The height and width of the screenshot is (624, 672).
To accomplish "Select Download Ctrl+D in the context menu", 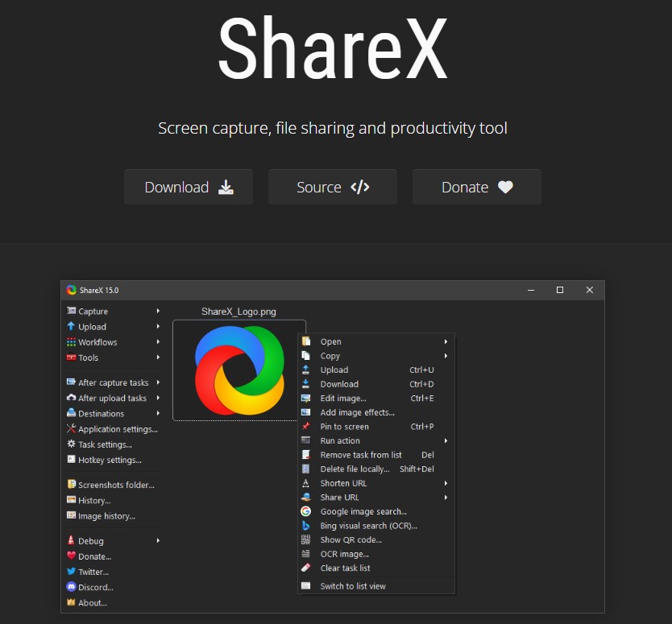I will click(x=375, y=384).
